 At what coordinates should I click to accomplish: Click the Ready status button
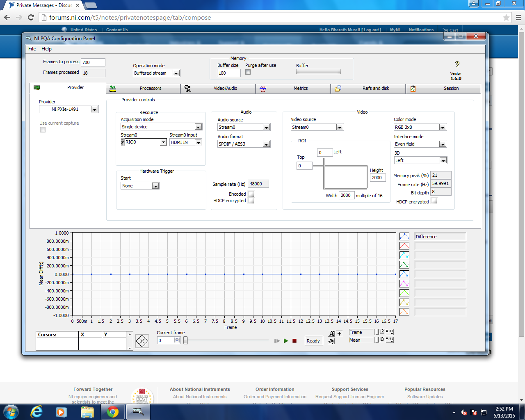pyautogui.click(x=313, y=341)
